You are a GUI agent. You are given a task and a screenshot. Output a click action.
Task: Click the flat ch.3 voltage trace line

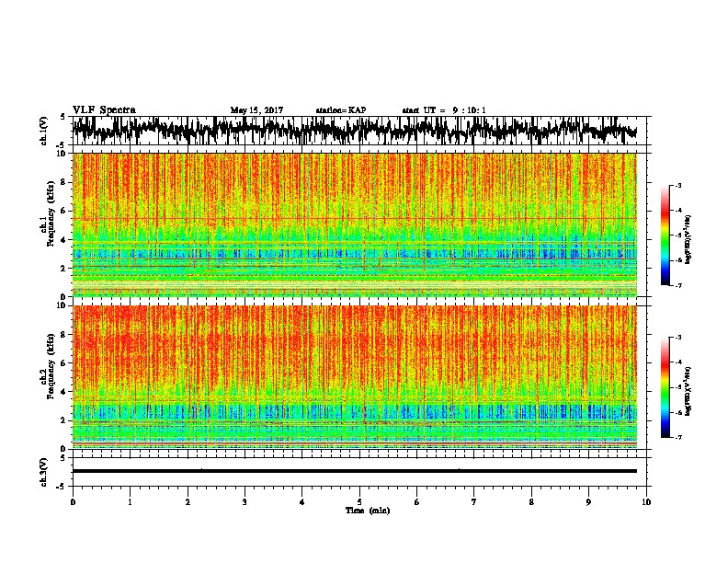[355, 471]
